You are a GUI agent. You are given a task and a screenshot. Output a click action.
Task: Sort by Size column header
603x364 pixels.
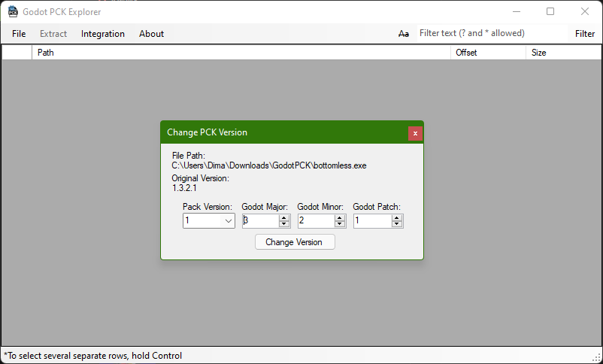(563, 53)
